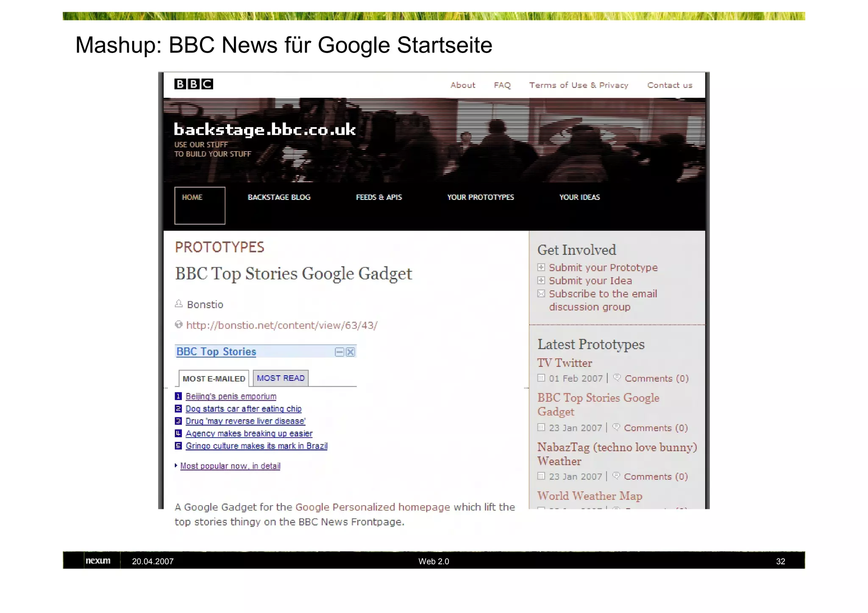Viewport: 868px width, 613px height.
Task: Open the Google Personalized homepage link
Action: (373, 507)
